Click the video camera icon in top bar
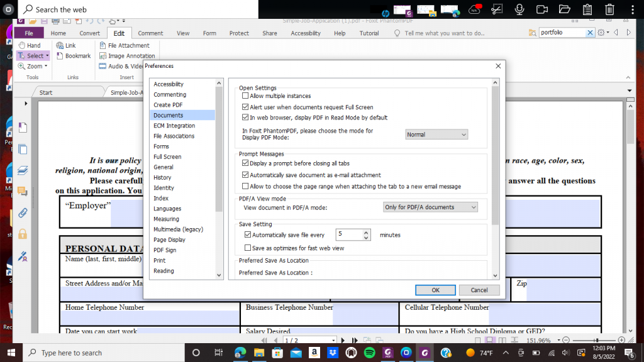 click(x=542, y=9)
